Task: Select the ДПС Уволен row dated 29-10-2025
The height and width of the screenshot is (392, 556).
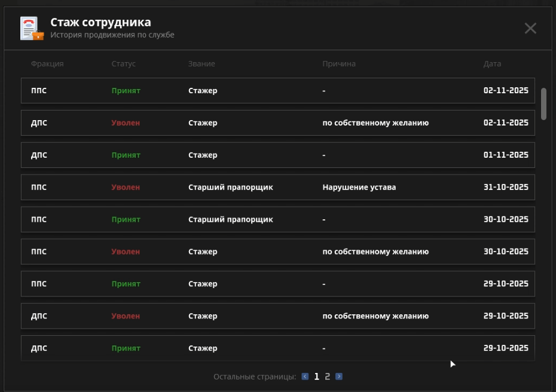Action: coord(277,317)
